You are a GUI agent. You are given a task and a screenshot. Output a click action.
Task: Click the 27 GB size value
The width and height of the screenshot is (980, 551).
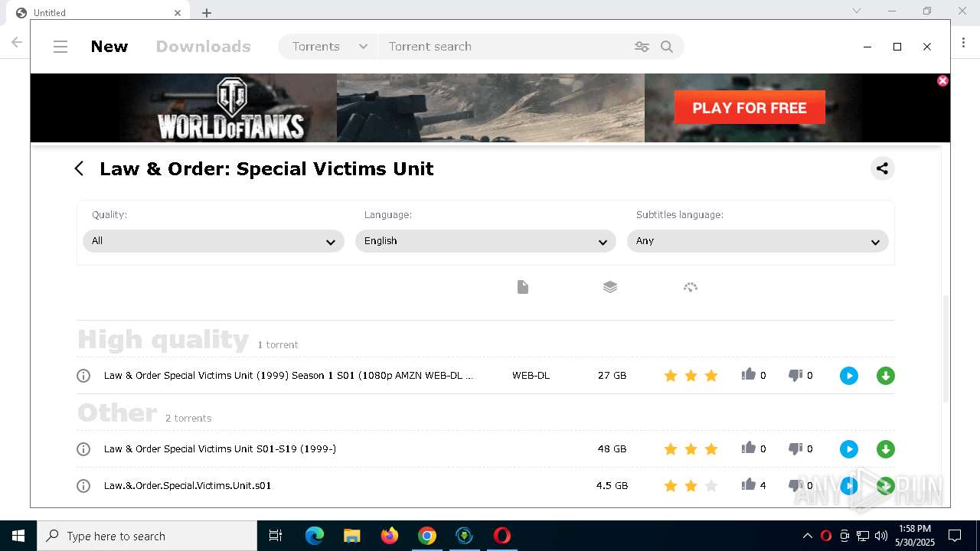[x=612, y=376]
